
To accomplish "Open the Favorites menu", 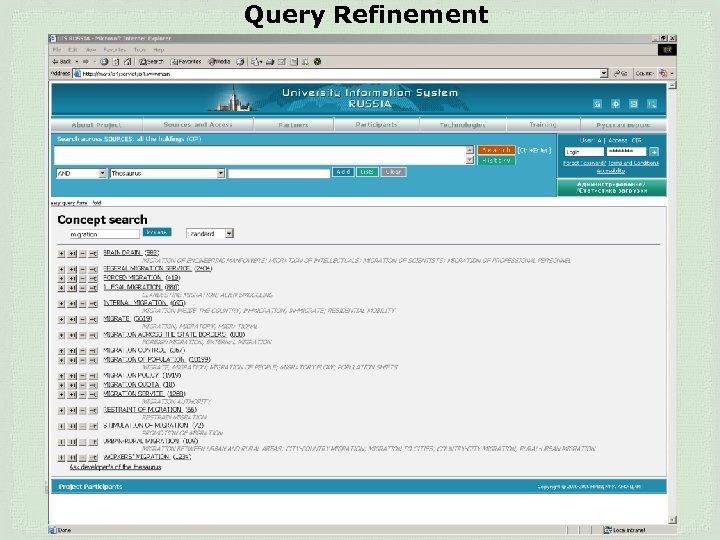I will pos(114,50).
